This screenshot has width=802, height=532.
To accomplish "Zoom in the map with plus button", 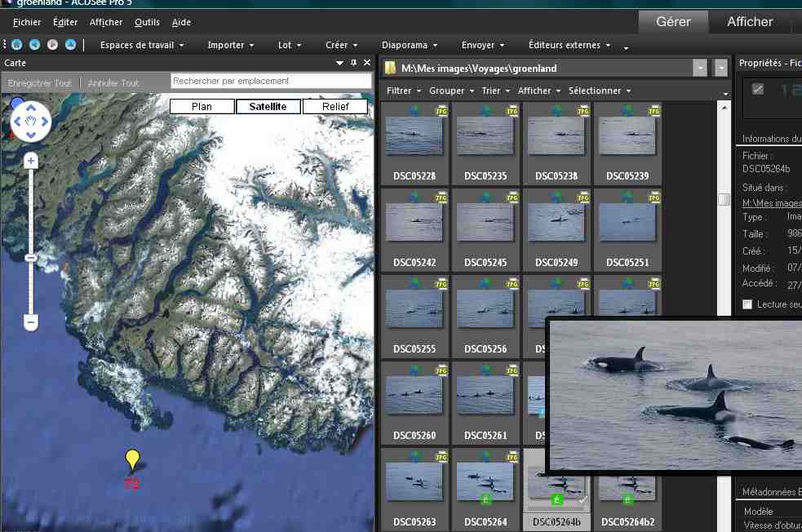I will click(31, 161).
